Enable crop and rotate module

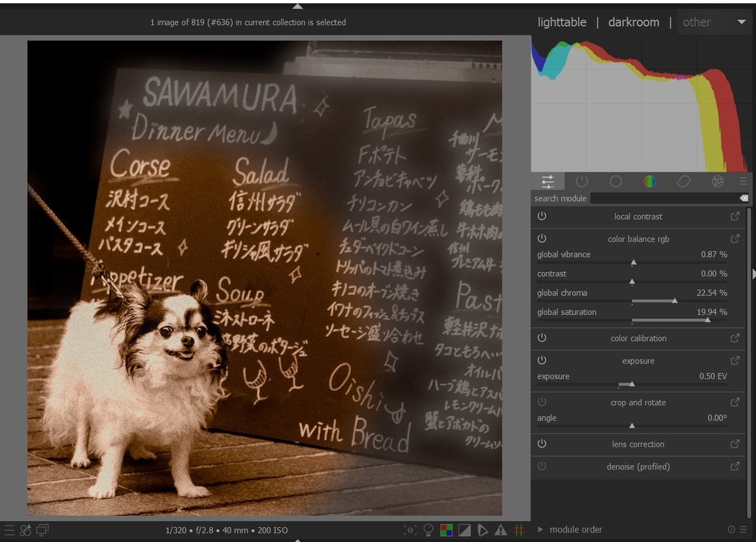tap(542, 402)
